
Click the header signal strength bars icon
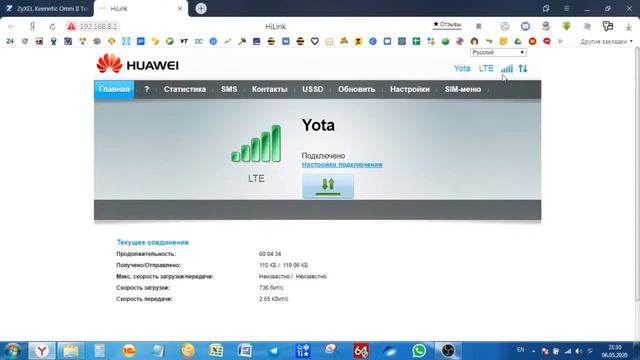(x=507, y=69)
